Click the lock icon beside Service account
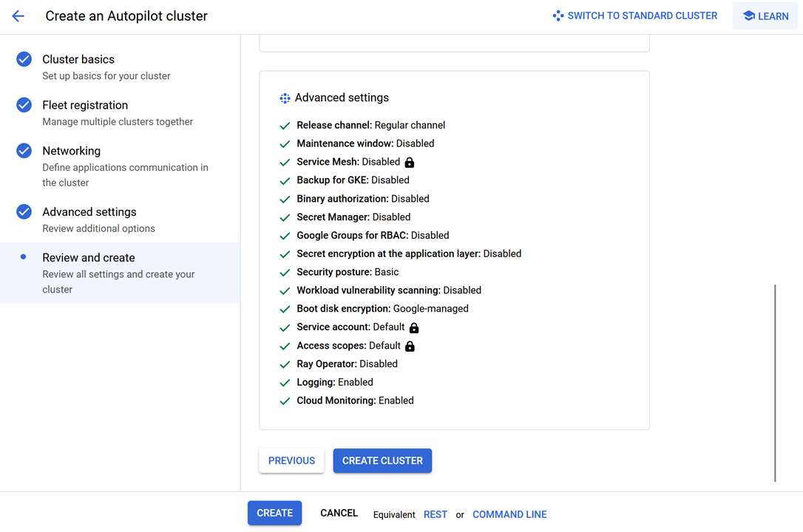This screenshot has width=803, height=532. 414,328
